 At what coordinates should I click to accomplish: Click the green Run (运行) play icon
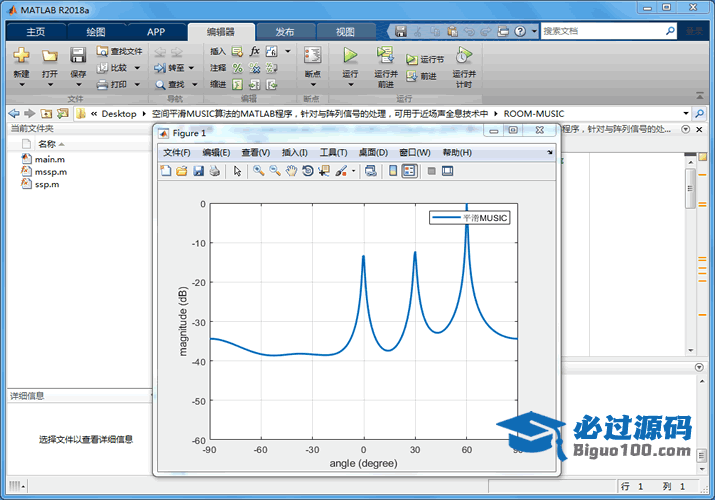coord(350,55)
